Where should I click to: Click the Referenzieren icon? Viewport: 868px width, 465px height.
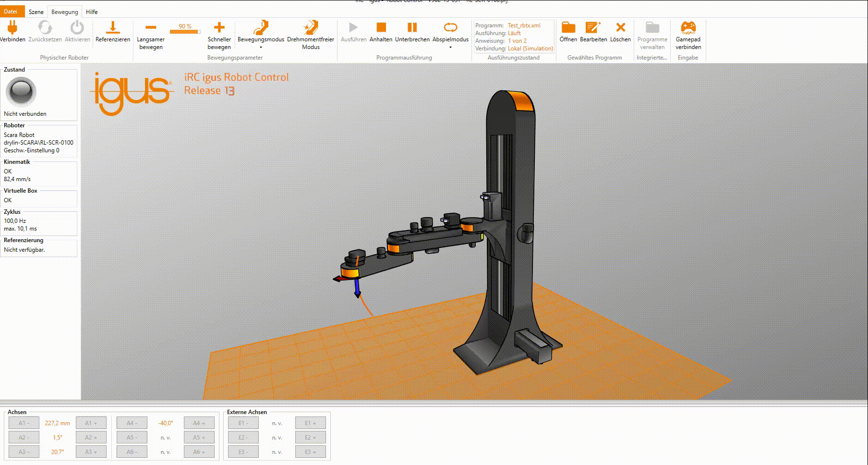pos(112,28)
